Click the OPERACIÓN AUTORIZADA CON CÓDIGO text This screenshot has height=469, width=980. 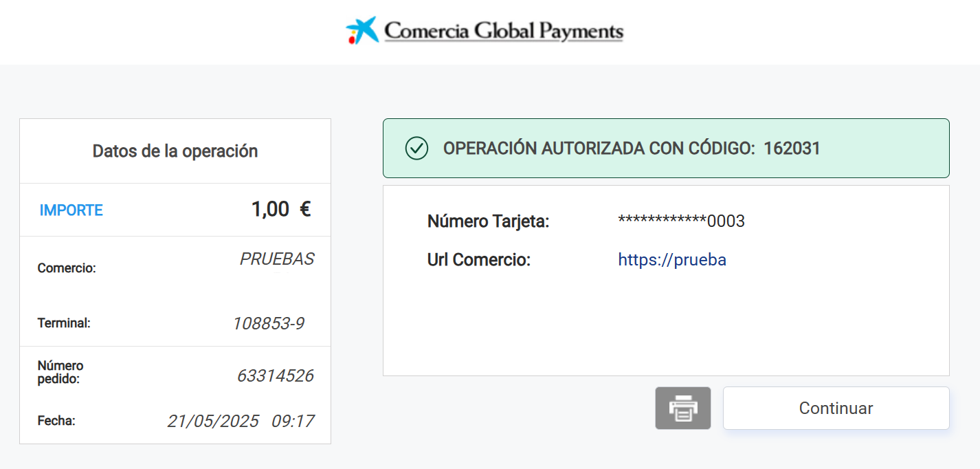(599, 149)
